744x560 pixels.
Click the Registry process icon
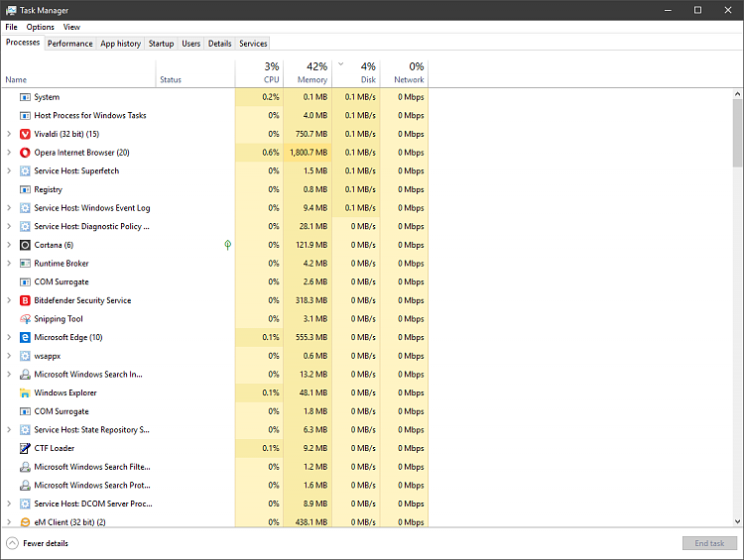pyautogui.click(x=25, y=189)
